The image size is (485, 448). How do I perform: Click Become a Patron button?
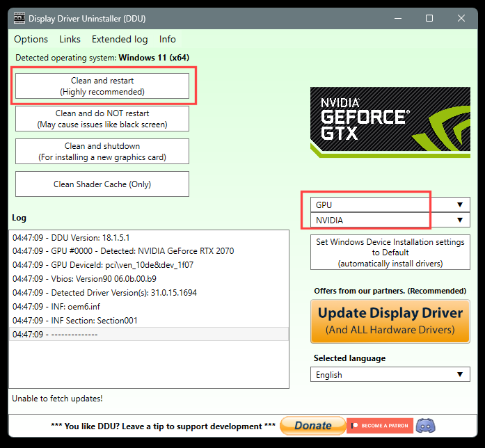[x=380, y=426]
